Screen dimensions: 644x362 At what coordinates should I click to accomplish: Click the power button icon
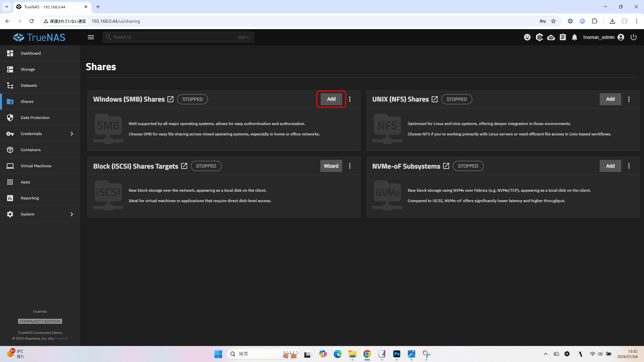[634, 37]
